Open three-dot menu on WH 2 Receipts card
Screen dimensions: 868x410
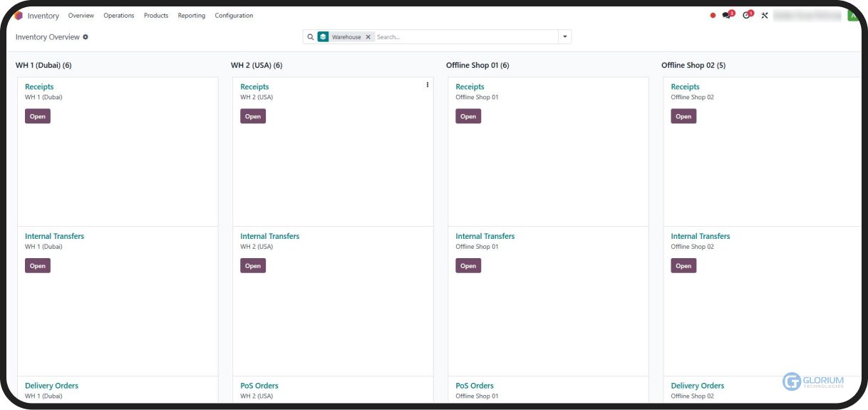[428, 85]
